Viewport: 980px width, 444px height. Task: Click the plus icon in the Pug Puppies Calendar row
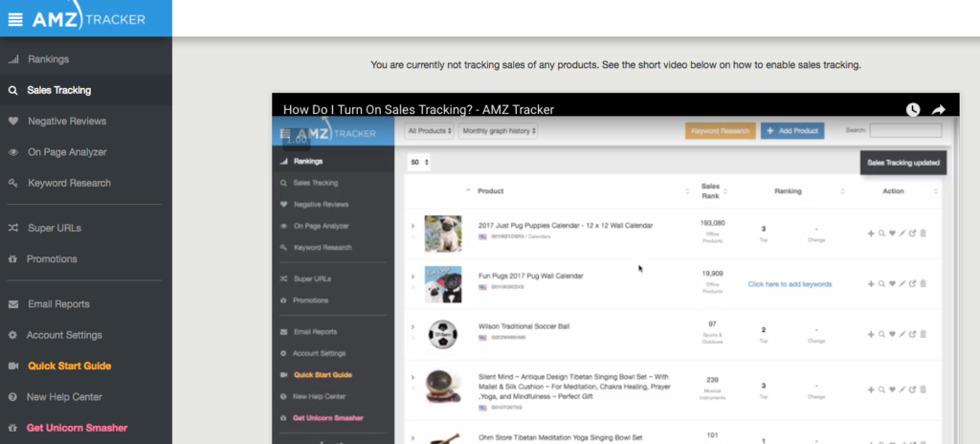pyautogui.click(x=871, y=233)
